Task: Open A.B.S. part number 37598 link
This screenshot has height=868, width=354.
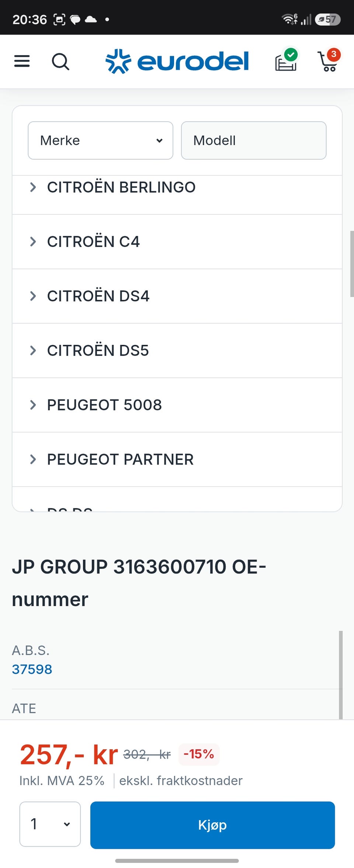Action: tap(32, 669)
